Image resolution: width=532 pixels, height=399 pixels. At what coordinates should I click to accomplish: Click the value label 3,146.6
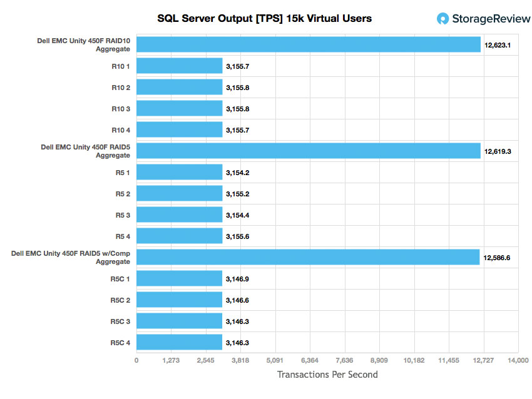tap(237, 300)
